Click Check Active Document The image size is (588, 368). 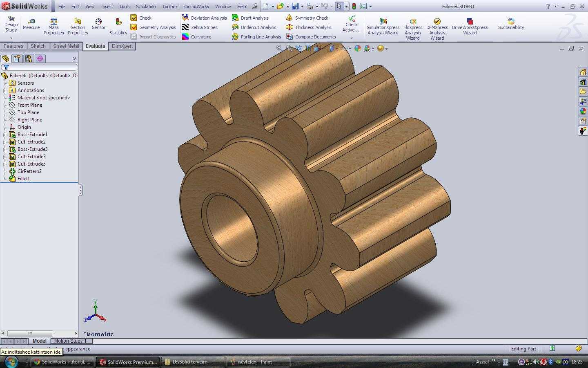(x=351, y=24)
